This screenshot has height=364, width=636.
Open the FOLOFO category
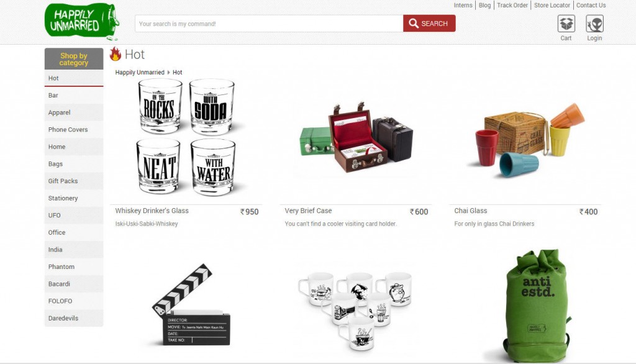(x=74, y=301)
